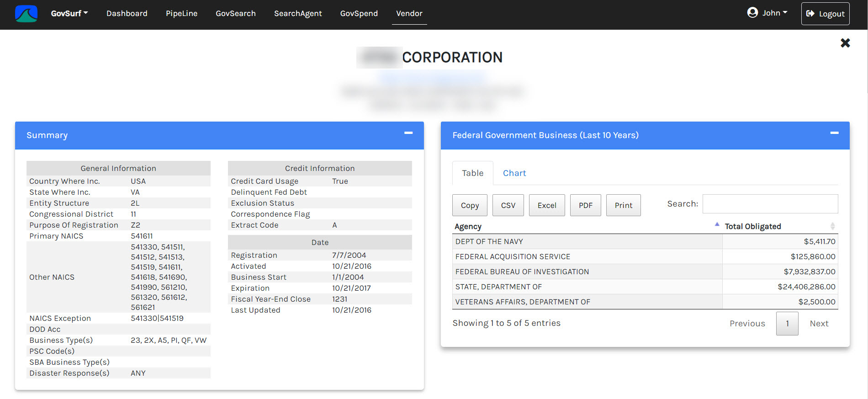Select the Table tab
The height and width of the screenshot is (399, 868).
472,173
